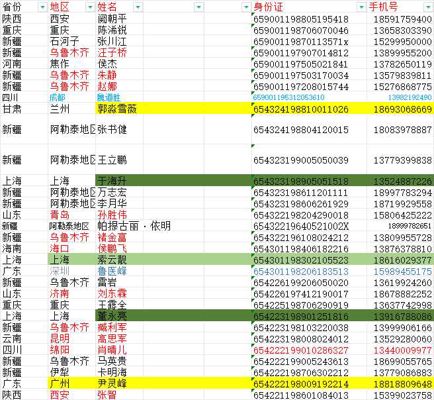
Task: Select the yellow highlighted 尹灵峰 cell
Action: click(x=119, y=384)
